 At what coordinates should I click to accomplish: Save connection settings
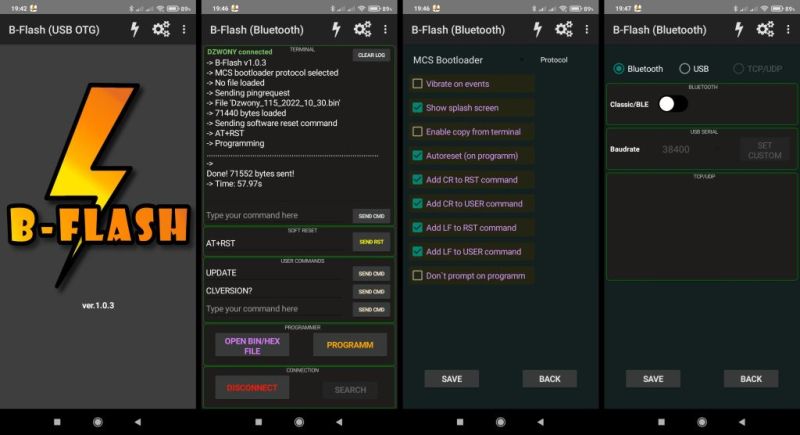click(653, 379)
